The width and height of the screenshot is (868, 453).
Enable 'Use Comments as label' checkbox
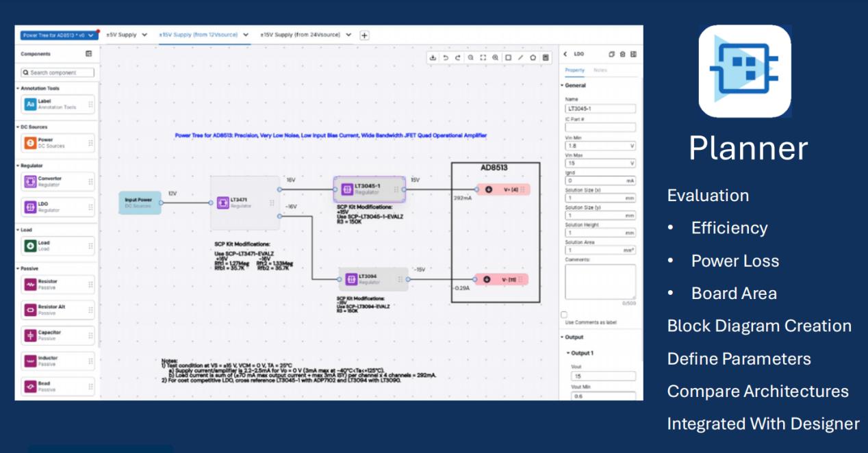pyautogui.click(x=564, y=315)
